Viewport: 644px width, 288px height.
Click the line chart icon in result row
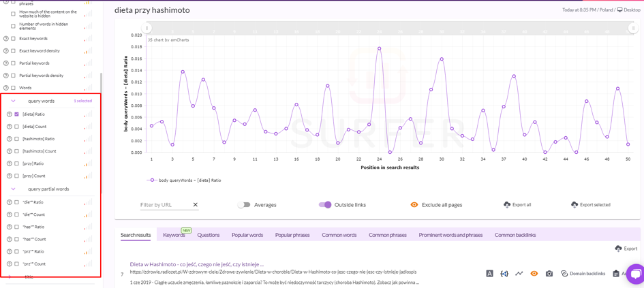pyautogui.click(x=519, y=273)
